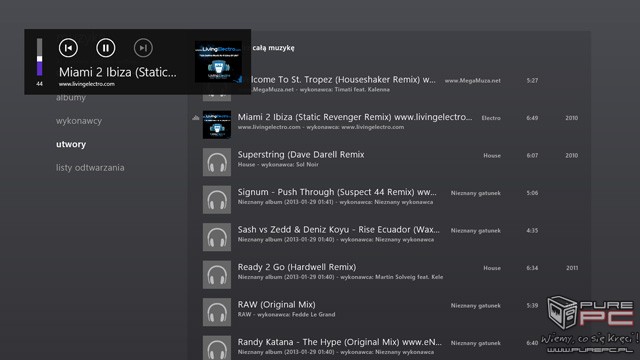Click headphone icon for Signum track
The width and height of the screenshot is (640, 360).
pyautogui.click(x=217, y=200)
